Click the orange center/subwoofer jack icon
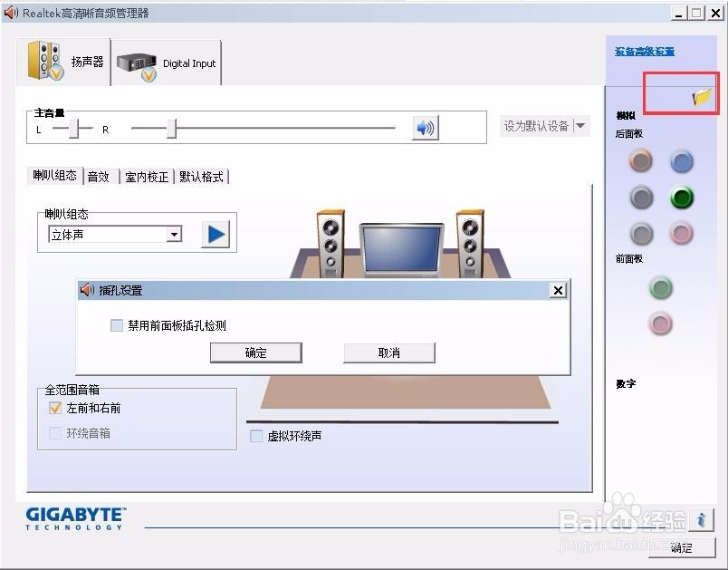This screenshot has height=570, width=728. click(641, 161)
